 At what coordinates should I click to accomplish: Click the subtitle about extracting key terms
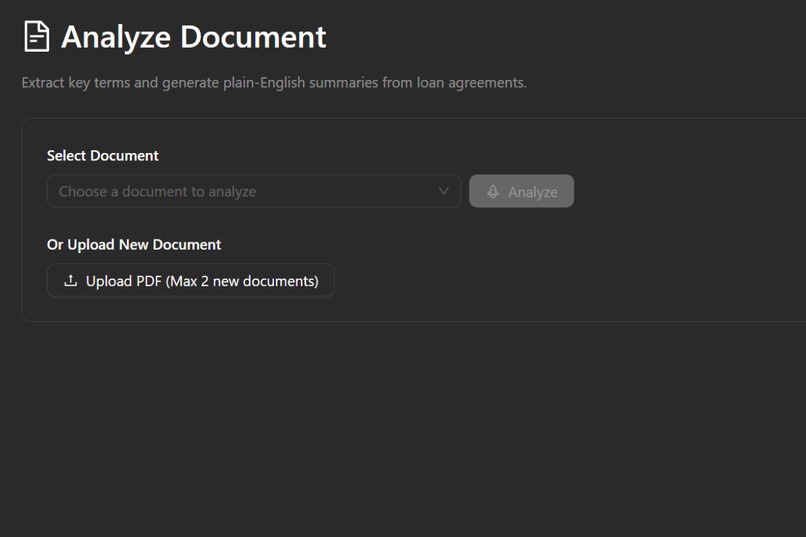(x=274, y=83)
